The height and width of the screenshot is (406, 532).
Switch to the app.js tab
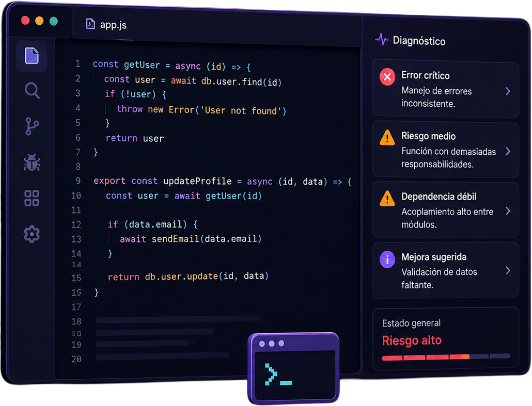coord(106,24)
